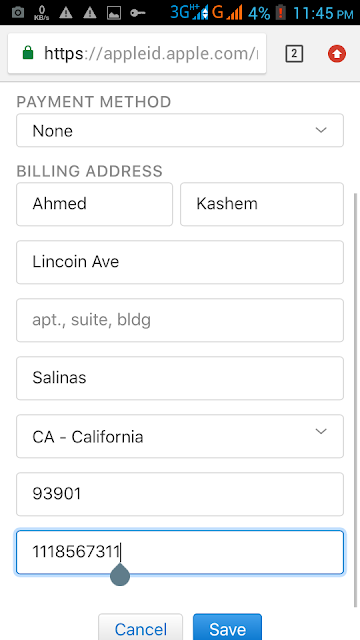
Task: Tap the appleid.apple.com address bar
Action: tap(137, 53)
